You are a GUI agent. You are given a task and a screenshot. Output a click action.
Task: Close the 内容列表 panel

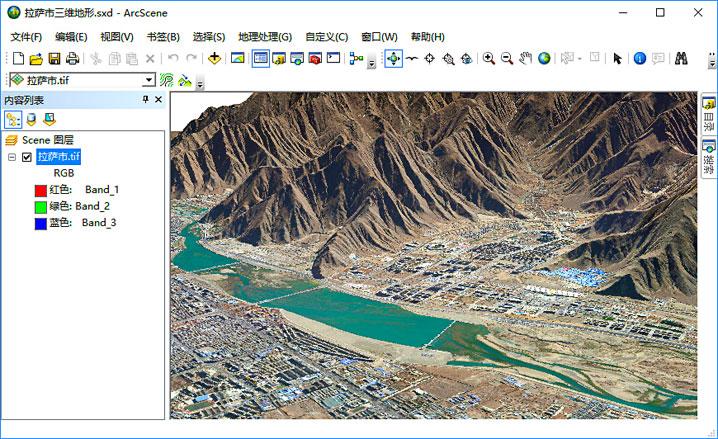click(158, 99)
